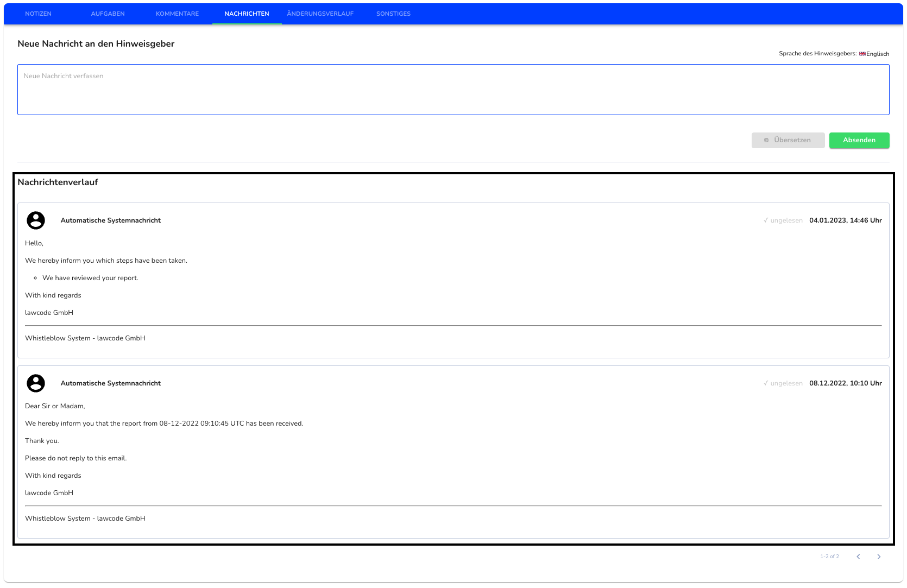Click the Übersetzen button
This screenshot has height=588, width=907.
(788, 140)
